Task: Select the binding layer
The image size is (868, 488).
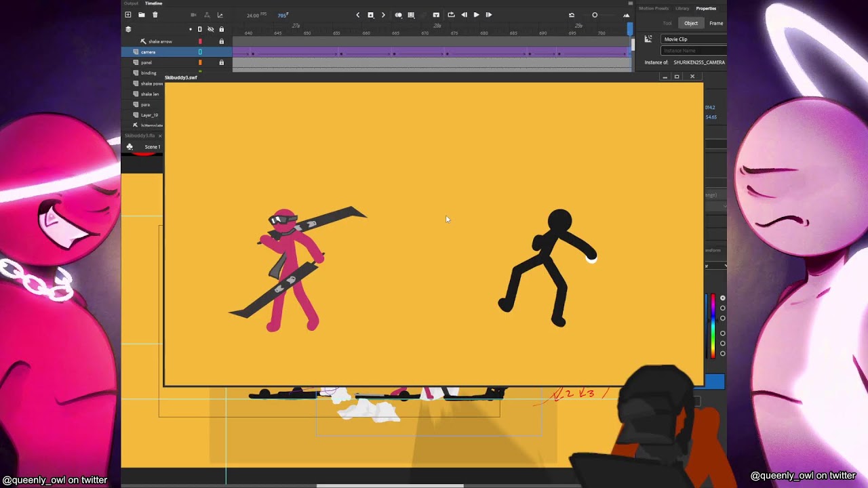Action: point(149,73)
